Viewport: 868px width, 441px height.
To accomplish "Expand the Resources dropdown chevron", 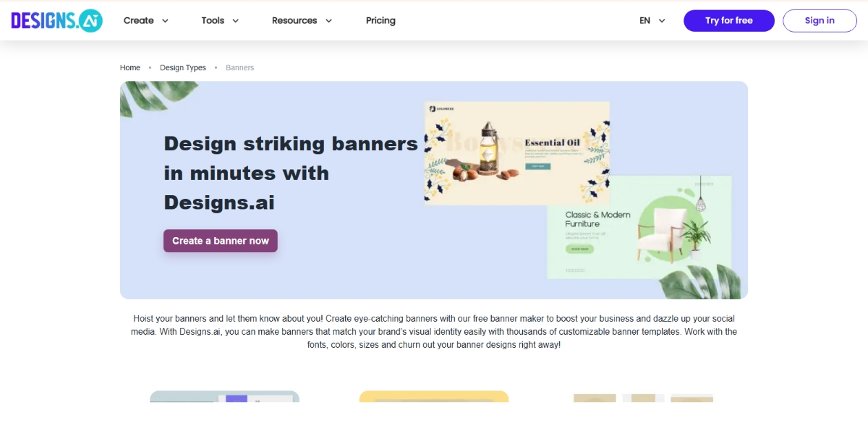I will (328, 21).
